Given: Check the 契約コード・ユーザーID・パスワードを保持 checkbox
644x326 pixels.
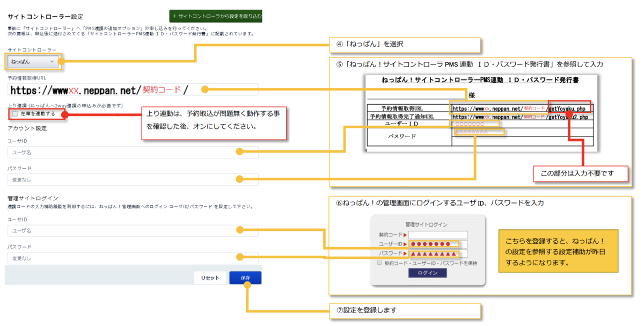Looking at the screenshot, I should (x=380, y=263).
